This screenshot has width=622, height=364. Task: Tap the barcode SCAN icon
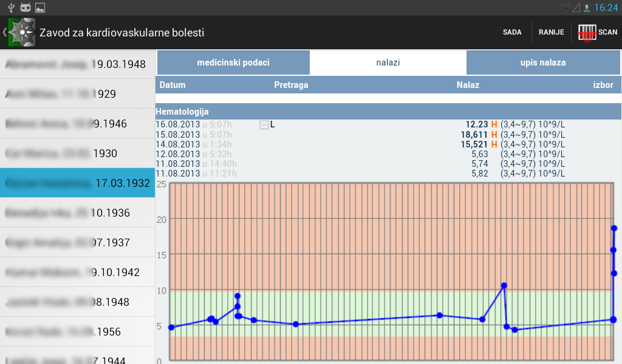point(587,32)
